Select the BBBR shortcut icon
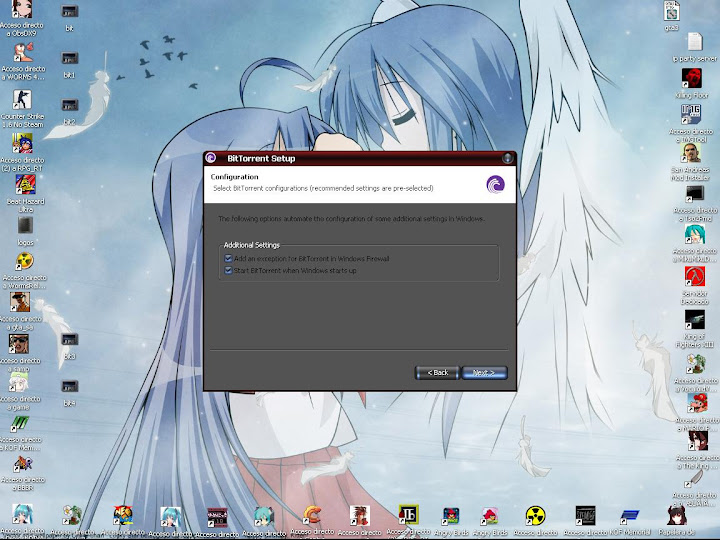Image resolution: width=720 pixels, height=540 pixels. 22,465
